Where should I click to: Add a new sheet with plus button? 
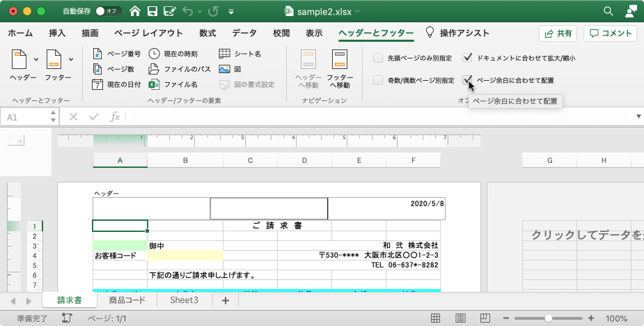click(225, 300)
